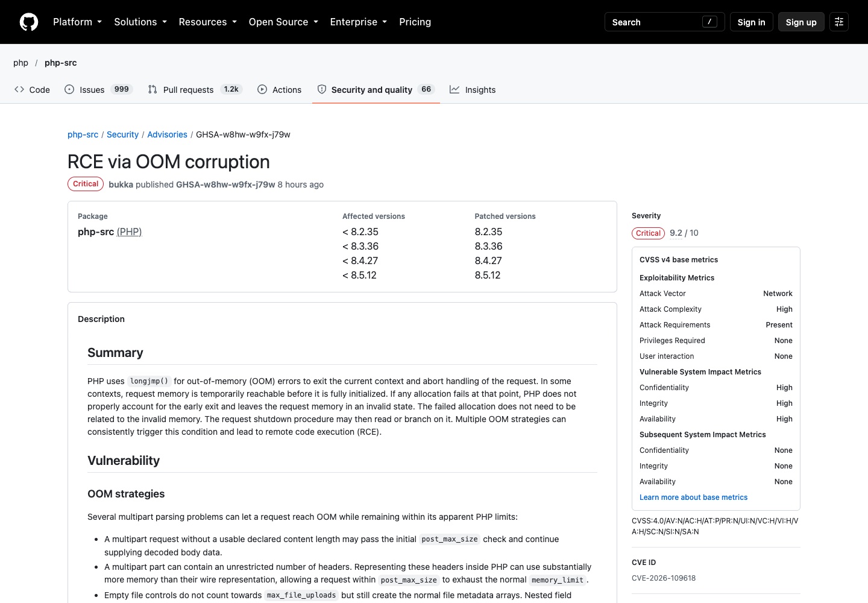
Task: Expand the Platform dropdown menu
Action: tap(78, 22)
